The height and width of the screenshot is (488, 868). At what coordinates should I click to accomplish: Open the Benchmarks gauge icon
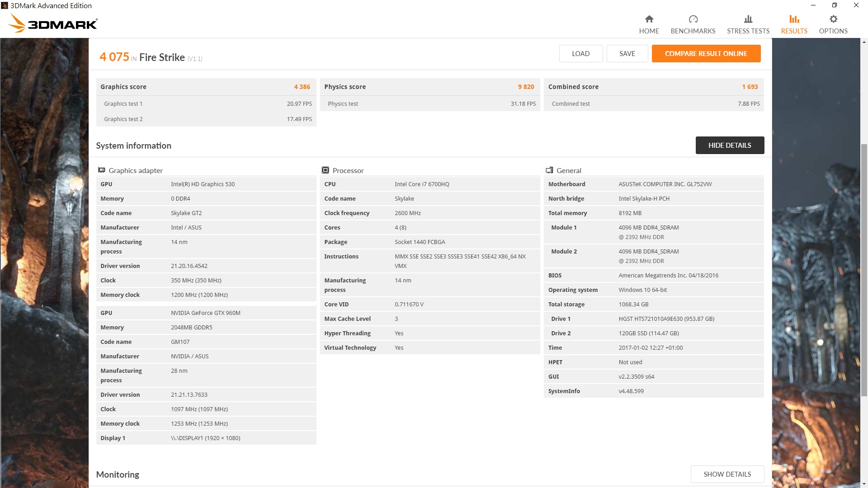tap(693, 19)
